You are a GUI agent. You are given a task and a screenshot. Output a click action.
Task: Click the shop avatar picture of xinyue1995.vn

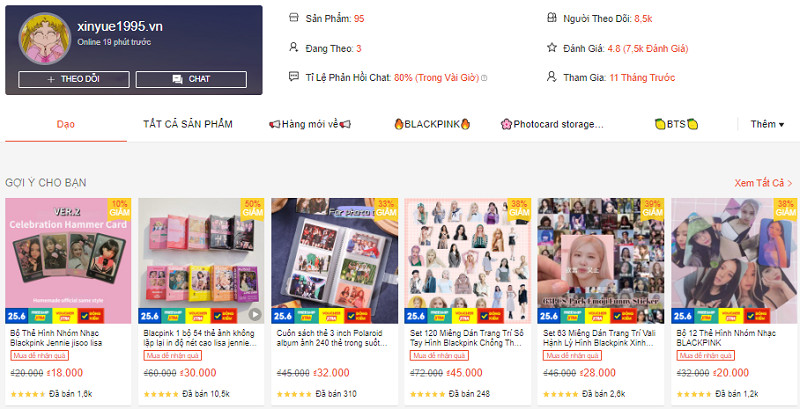44,38
